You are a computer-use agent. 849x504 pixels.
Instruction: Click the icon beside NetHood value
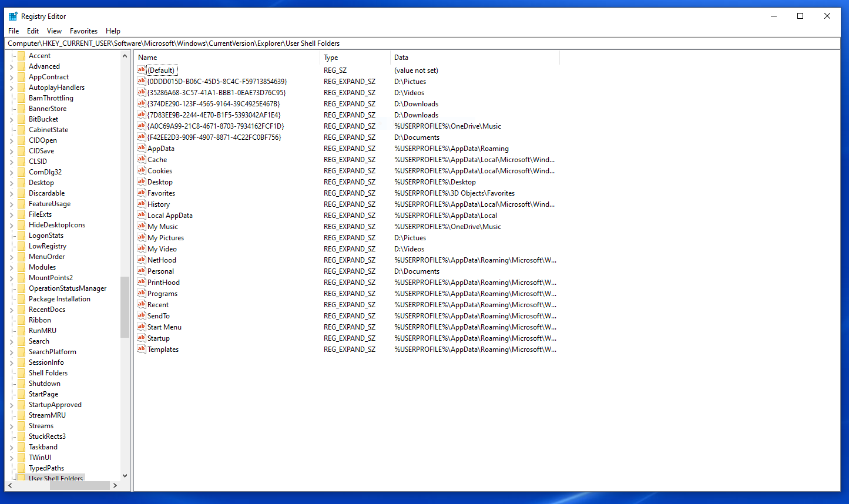pyautogui.click(x=141, y=260)
